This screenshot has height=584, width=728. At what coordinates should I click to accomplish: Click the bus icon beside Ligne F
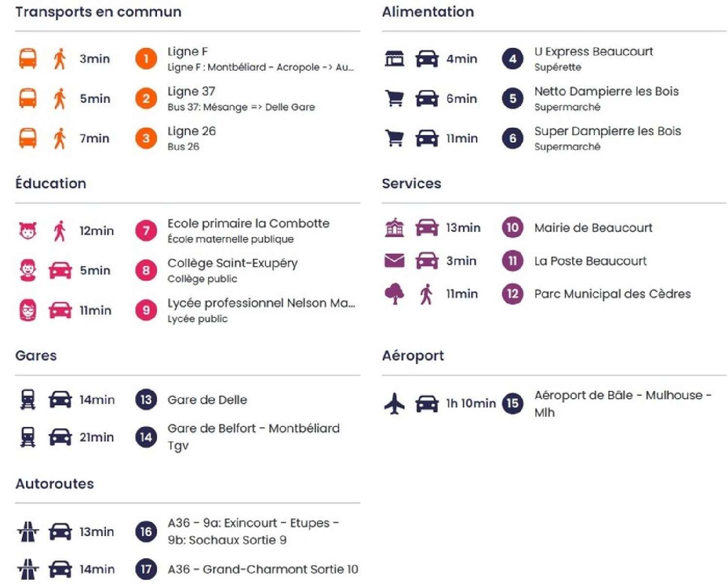(x=28, y=59)
